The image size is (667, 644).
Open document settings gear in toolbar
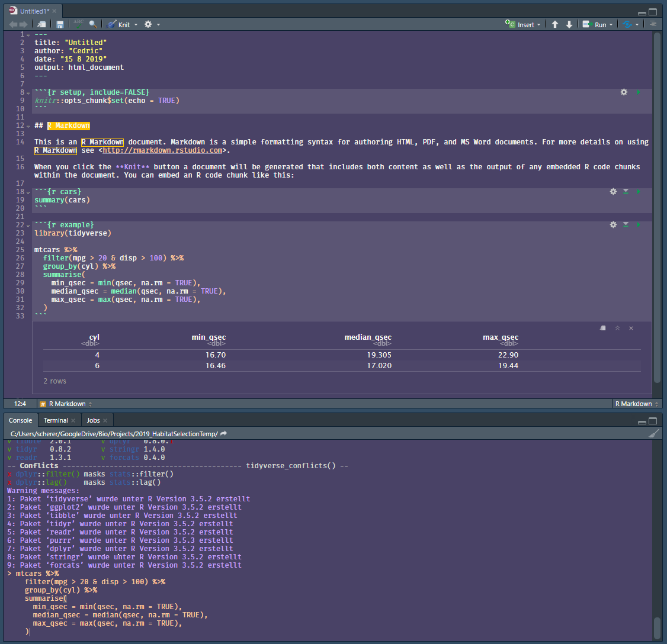click(x=148, y=24)
